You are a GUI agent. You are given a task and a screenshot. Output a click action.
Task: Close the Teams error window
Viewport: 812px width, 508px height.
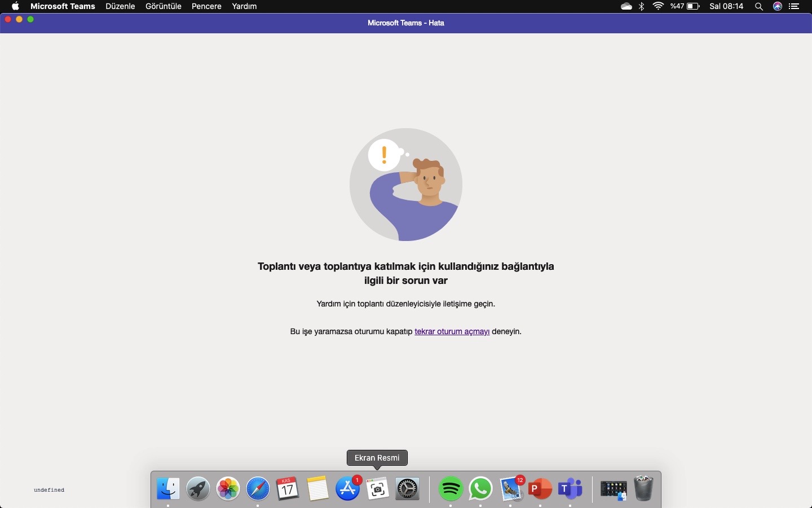[x=8, y=19]
